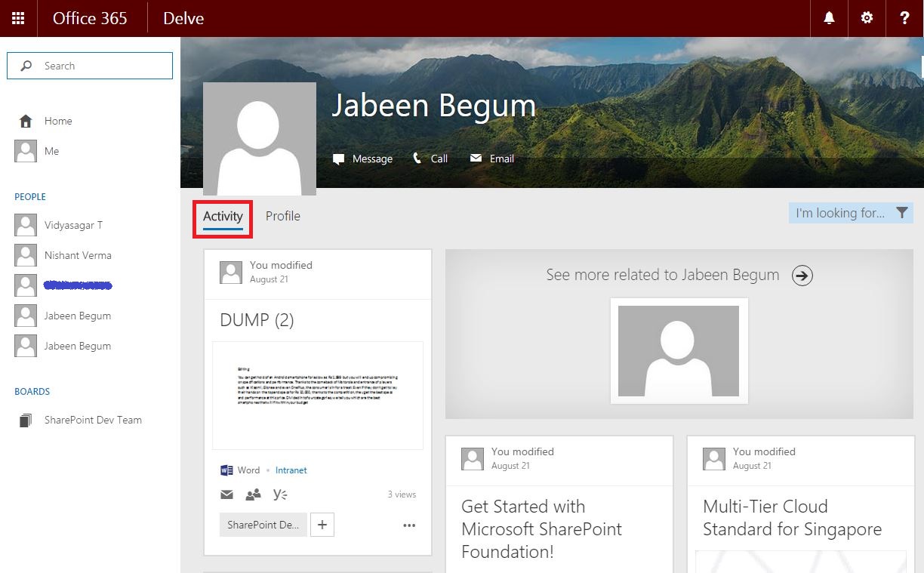Screen dimensions: 924x573
Task: Click the filter funnel icon
Action: [901, 213]
